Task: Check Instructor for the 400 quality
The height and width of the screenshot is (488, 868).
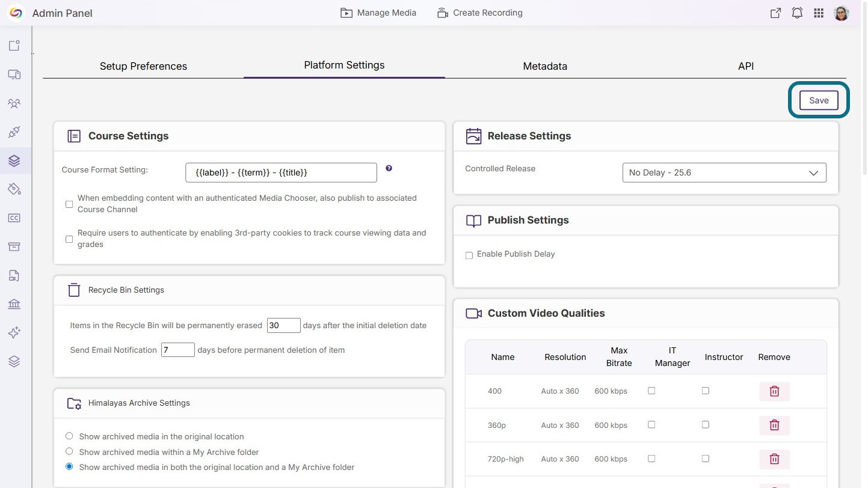Action: coord(706,391)
